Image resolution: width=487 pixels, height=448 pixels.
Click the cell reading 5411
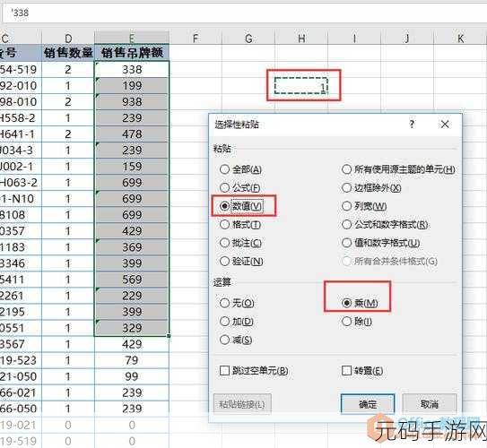(x=21, y=280)
